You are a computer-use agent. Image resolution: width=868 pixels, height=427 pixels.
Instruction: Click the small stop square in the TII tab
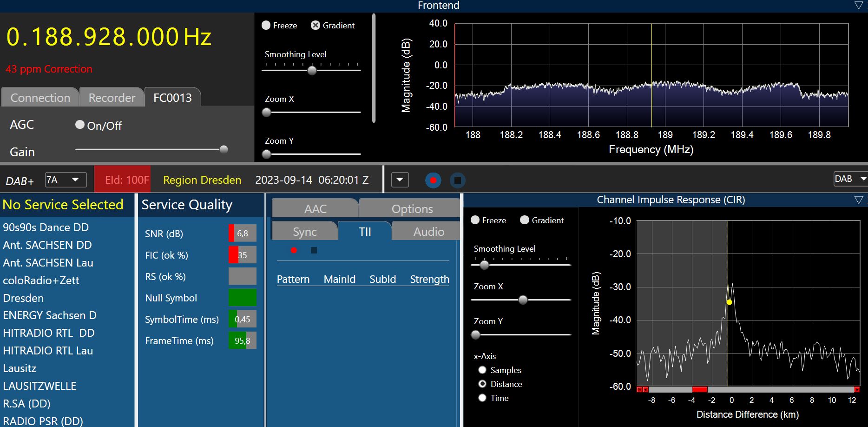pyautogui.click(x=314, y=250)
